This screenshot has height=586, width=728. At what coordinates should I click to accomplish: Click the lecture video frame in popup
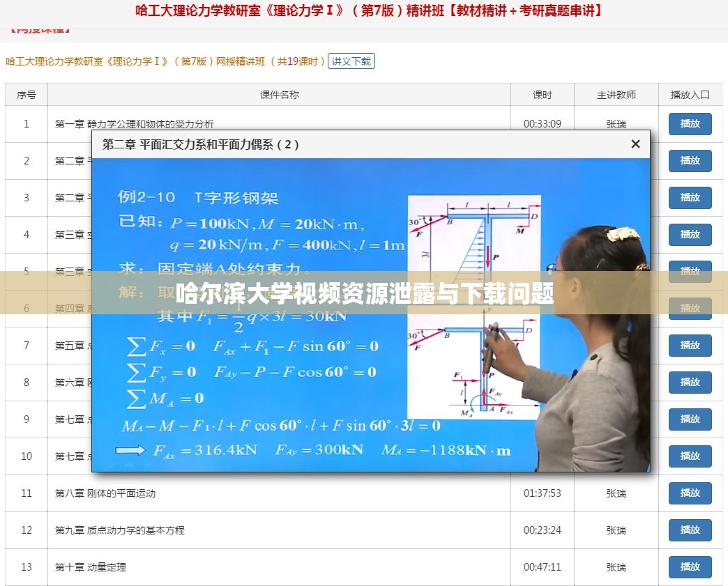370,315
